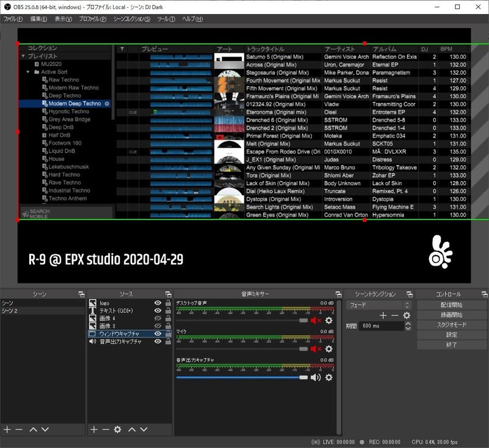Pop out the シーン dock panel
489x448 pixels.
(81, 294)
